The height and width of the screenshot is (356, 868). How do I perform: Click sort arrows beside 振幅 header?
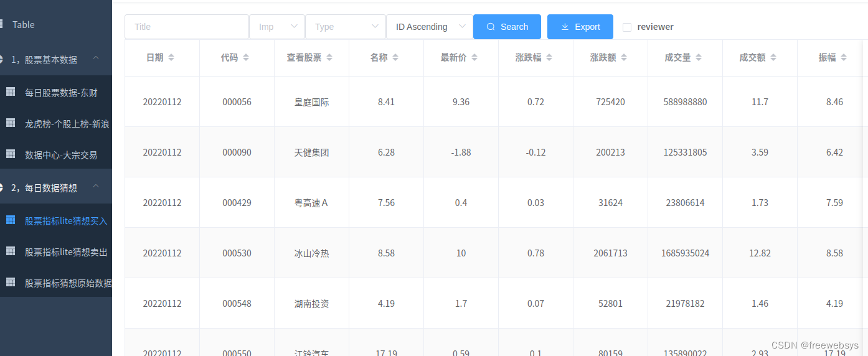tap(844, 57)
